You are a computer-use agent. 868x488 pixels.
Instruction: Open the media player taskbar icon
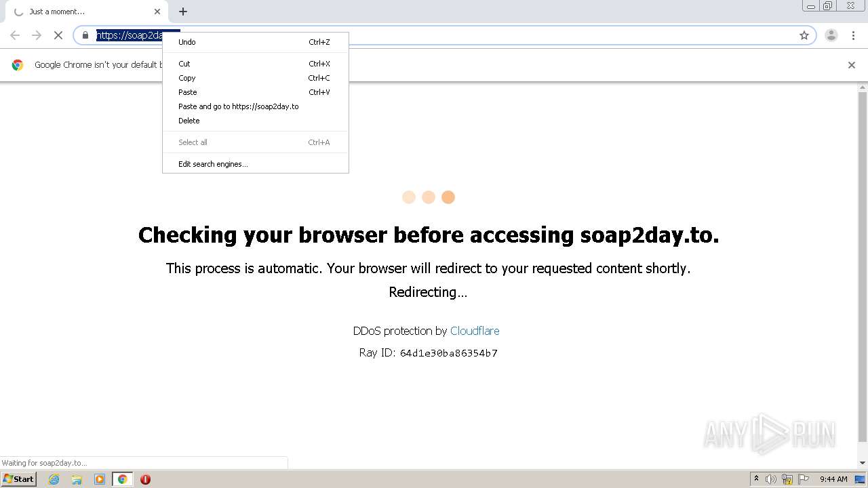point(100,479)
